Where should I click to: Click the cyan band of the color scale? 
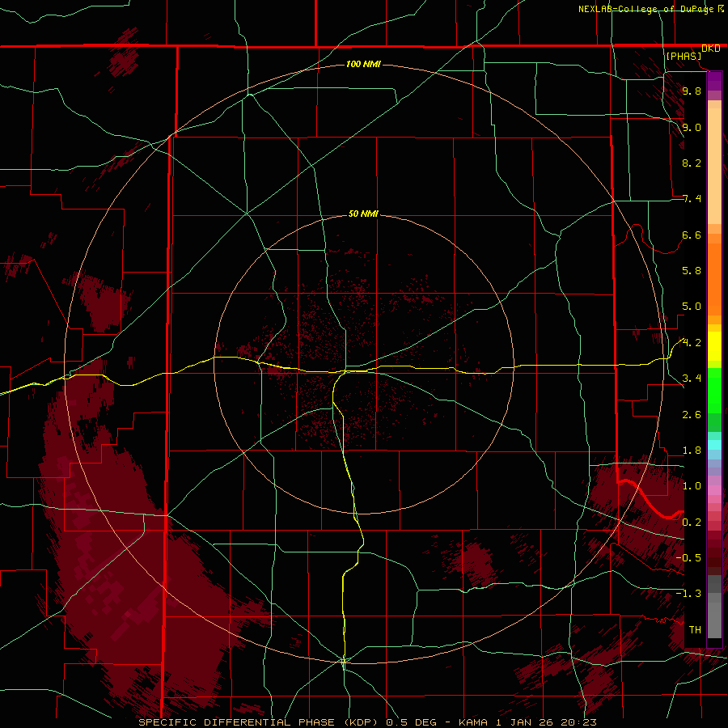pyautogui.click(x=714, y=445)
